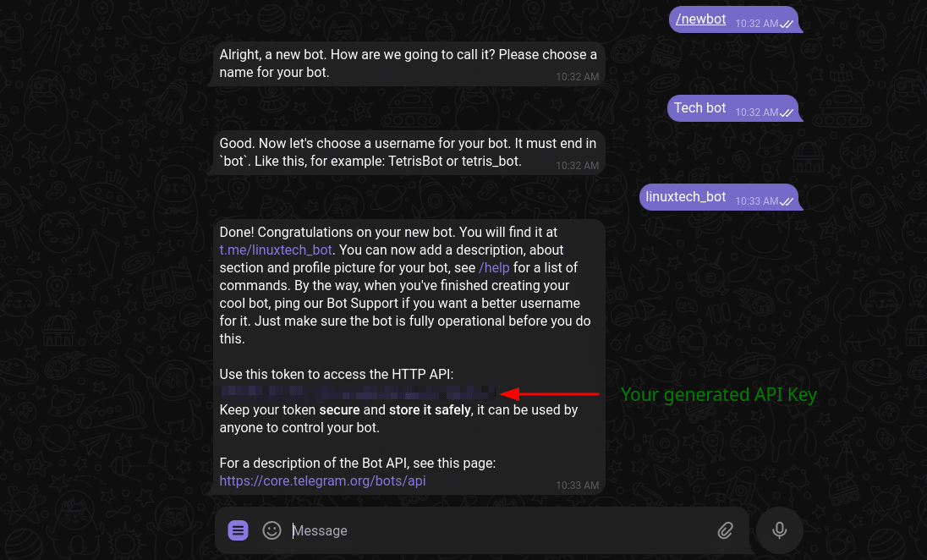The image size is (927, 560).
Task: Focus the Message input field
Action: pos(499,530)
